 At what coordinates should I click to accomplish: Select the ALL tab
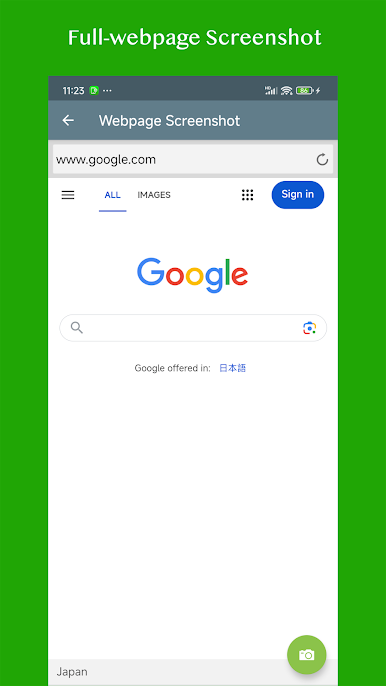(x=112, y=195)
